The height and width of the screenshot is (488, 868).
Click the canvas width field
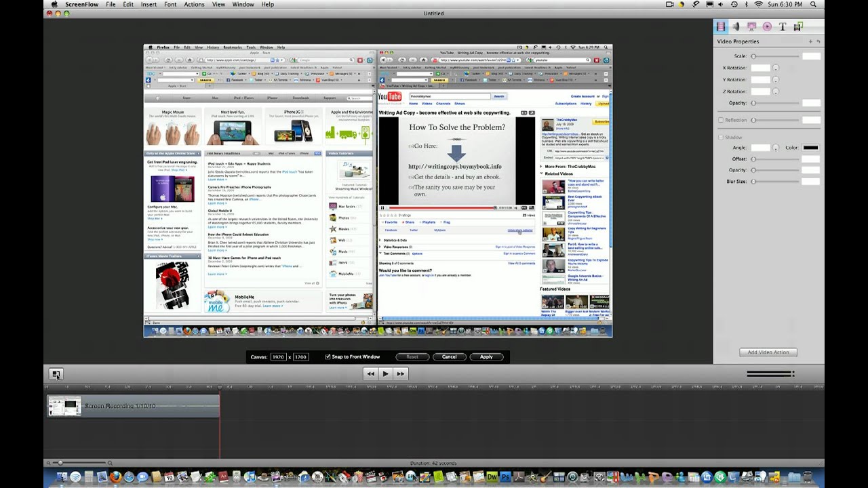tap(278, 357)
